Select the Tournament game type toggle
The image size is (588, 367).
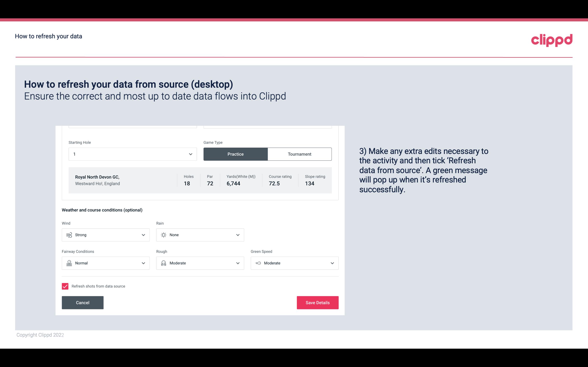[x=299, y=154]
